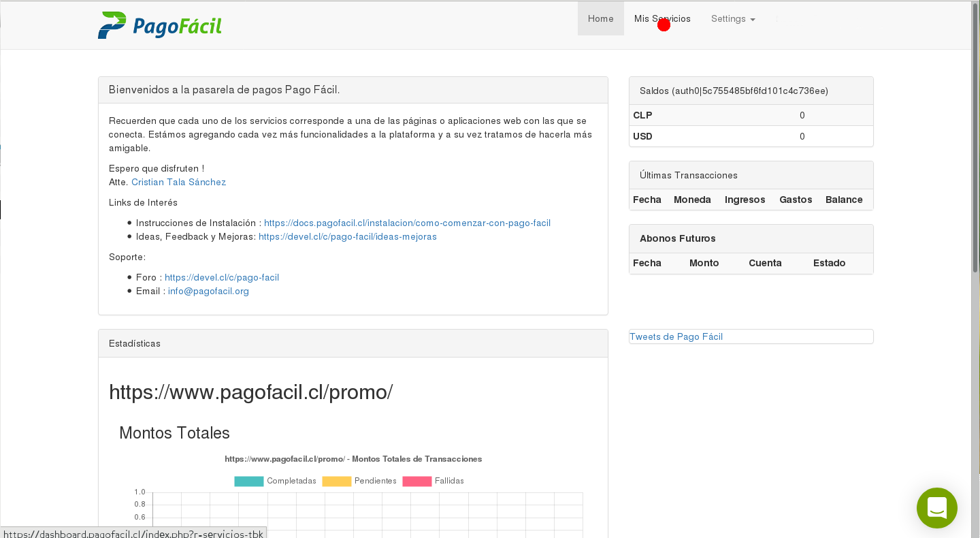Click the Montos Totales heading

pyautogui.click(x=174, y=433)
